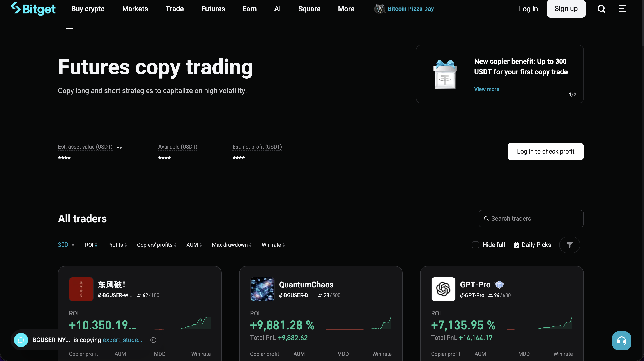The width and height of the screenshot is (644, 361).
Task: Open the Trade menu
Action: 175,9
